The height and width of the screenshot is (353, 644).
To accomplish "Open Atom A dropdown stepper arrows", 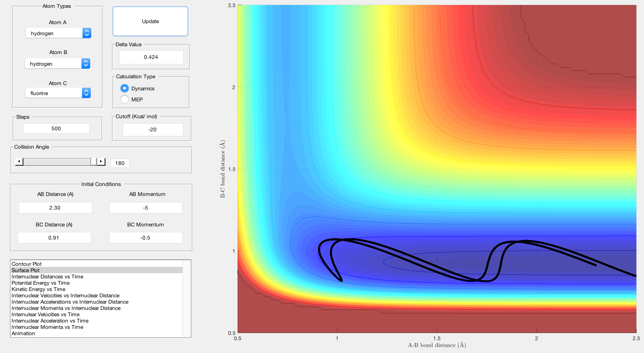I will [87, 33].
